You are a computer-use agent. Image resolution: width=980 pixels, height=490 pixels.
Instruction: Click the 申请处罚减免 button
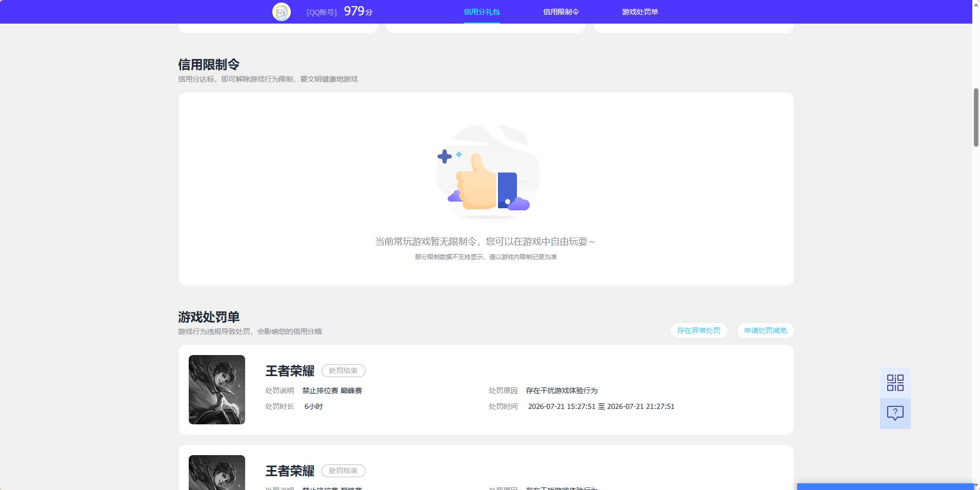pos(765,330)
